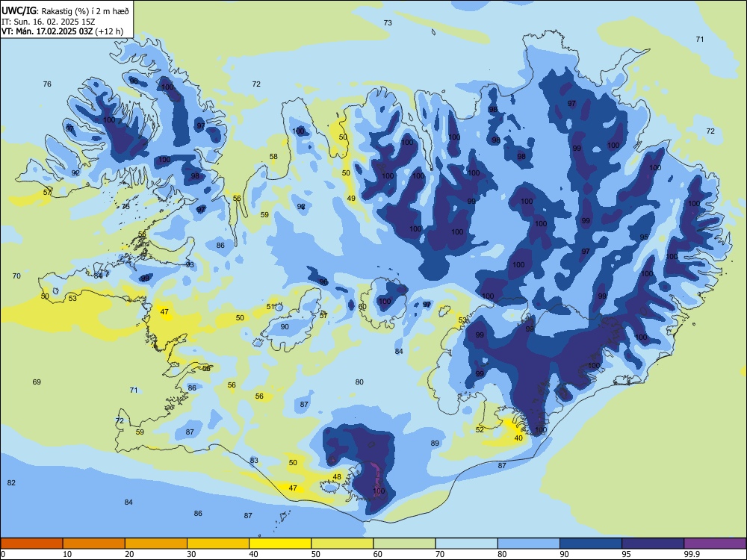Select the orange 10–20 legend swatch
Image resolution: width=747 pixels, height=560 pixels.
(x=94, y=544)
